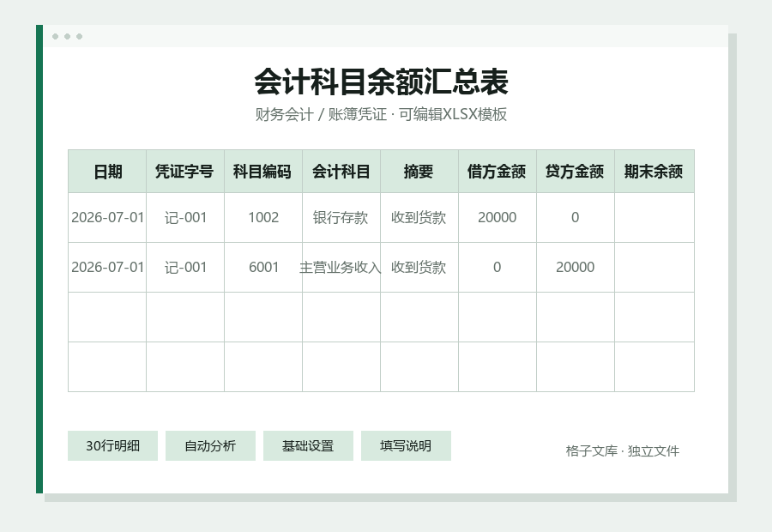Click 记-001 in the 6001 row
Screen dimensions: 772x532
pyautogui.click(x=185, y=268)
